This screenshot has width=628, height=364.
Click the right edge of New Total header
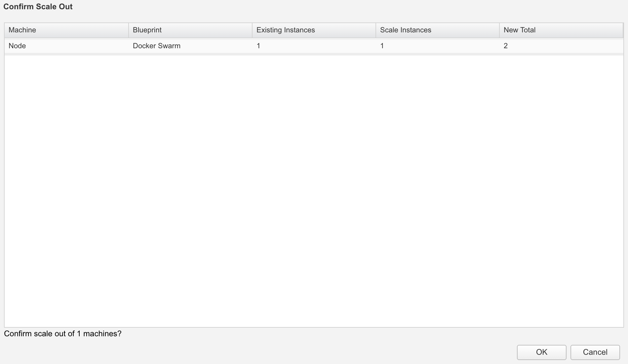[623, 30]
